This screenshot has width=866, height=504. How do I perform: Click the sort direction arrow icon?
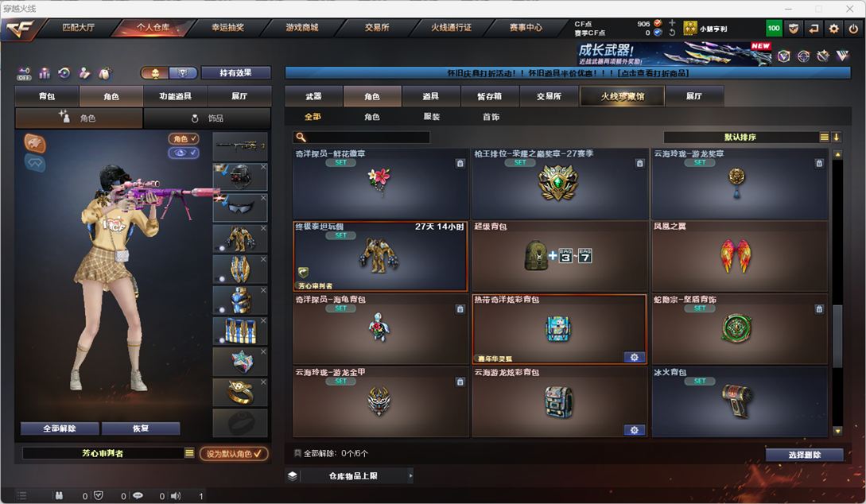pyautogui.click(x=836, y=137)
